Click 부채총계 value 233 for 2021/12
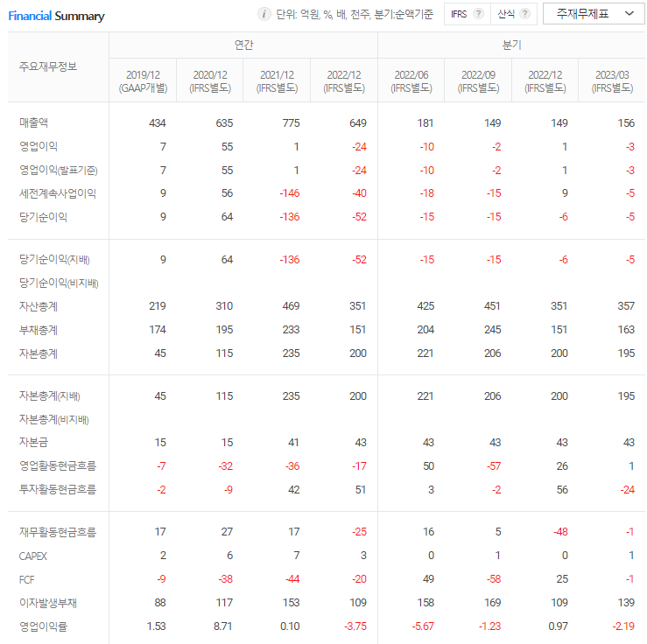The height and width of the screenshot is (644, 647). [291, 329]
